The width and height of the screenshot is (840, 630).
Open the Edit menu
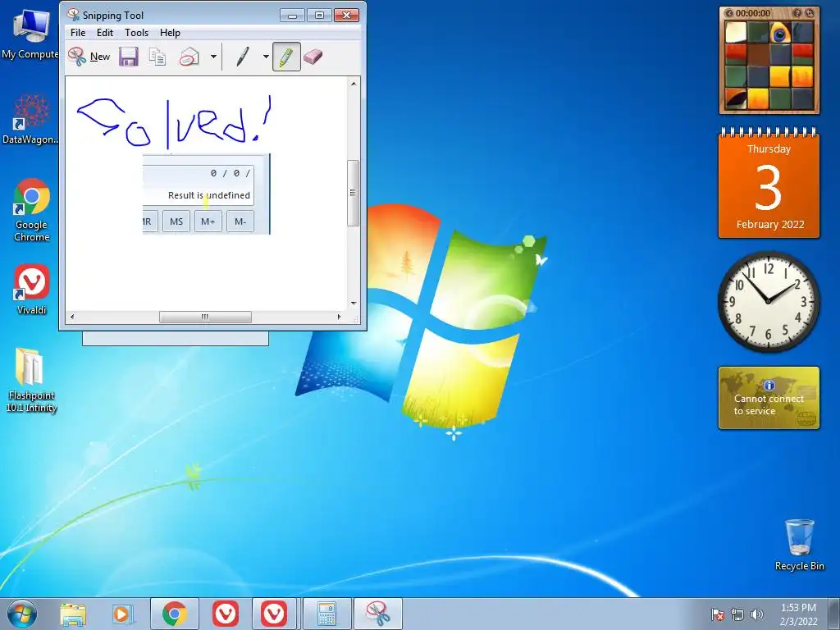pos(105,33)
